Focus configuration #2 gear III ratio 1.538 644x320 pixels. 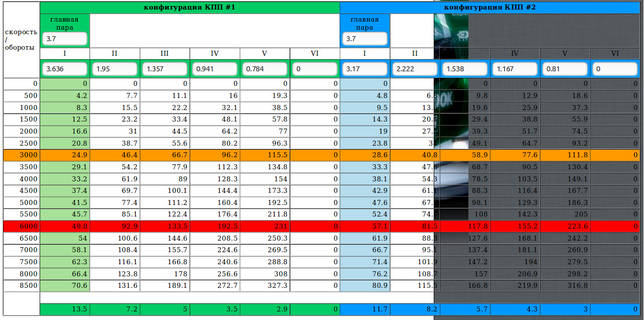click(465, 69)
